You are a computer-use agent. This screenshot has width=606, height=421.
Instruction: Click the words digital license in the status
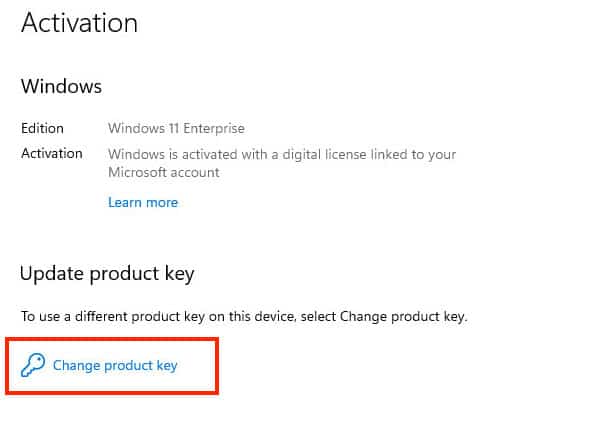tap(325, 154)
